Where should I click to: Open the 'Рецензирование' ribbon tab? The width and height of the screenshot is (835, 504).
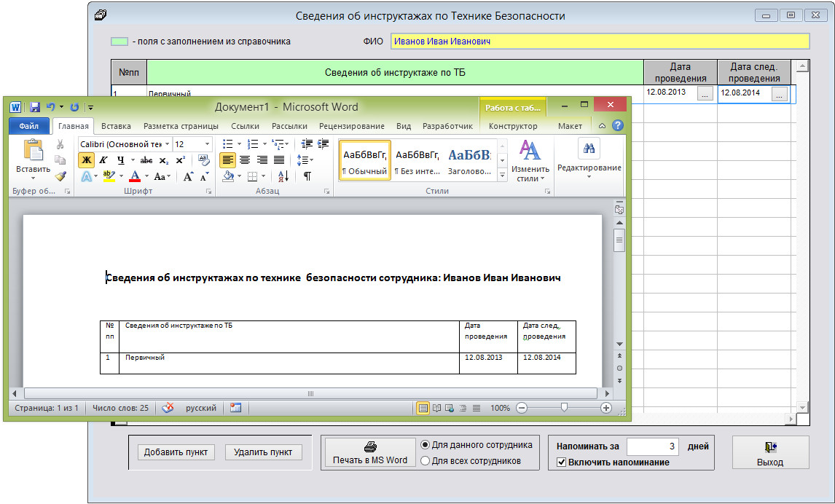352,126
